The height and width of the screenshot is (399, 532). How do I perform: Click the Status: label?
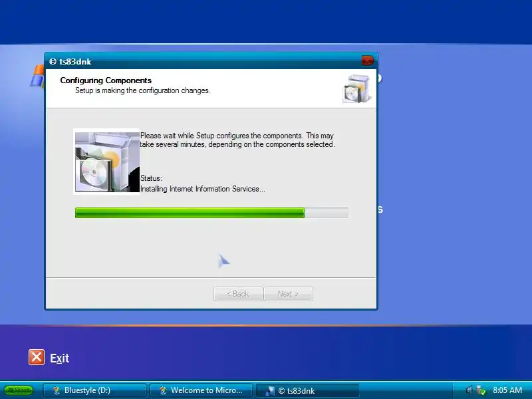click(x=152, y=178)
